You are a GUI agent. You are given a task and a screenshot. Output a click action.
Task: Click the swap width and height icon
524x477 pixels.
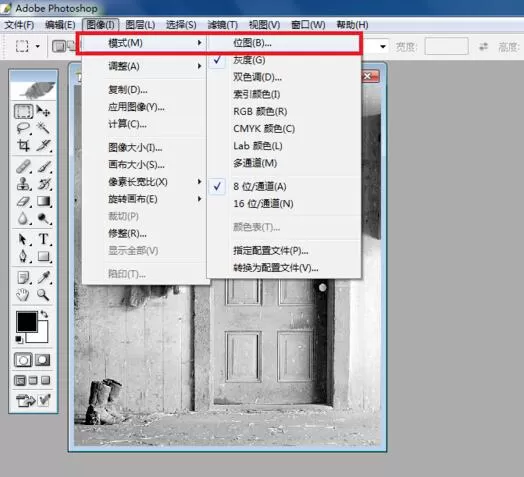pyautogui.click(x=484, y=46)
